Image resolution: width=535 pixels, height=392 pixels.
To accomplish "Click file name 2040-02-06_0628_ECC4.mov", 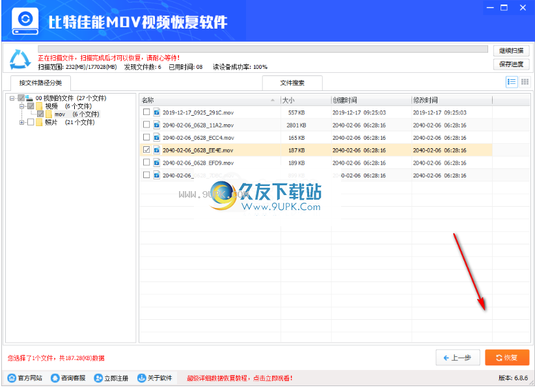I will [x=199, y=138].
